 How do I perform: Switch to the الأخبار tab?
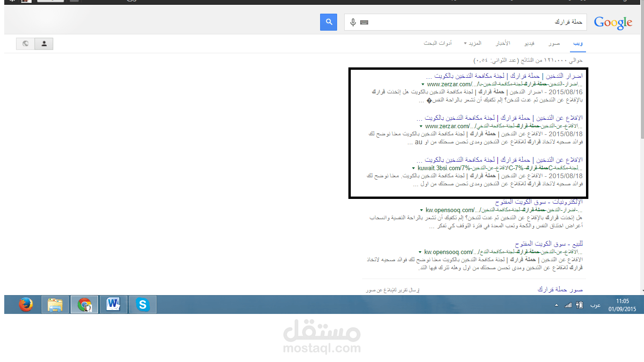pos(503,43)
